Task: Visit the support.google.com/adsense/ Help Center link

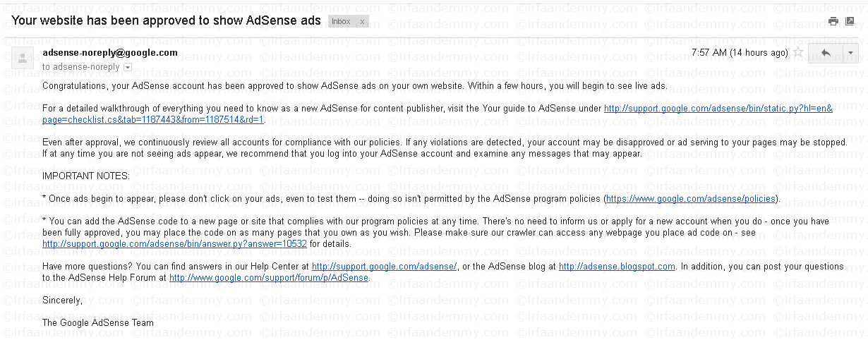Action: [x=385, y=267]
